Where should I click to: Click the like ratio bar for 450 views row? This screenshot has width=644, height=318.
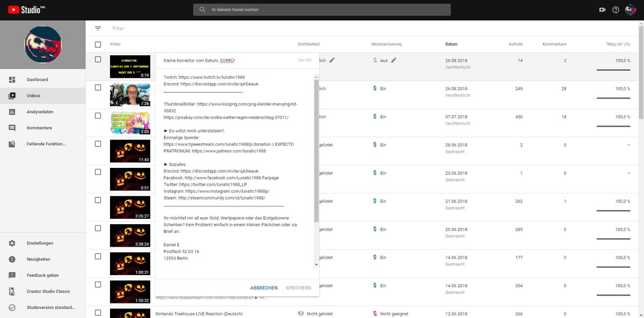(613, 126)
